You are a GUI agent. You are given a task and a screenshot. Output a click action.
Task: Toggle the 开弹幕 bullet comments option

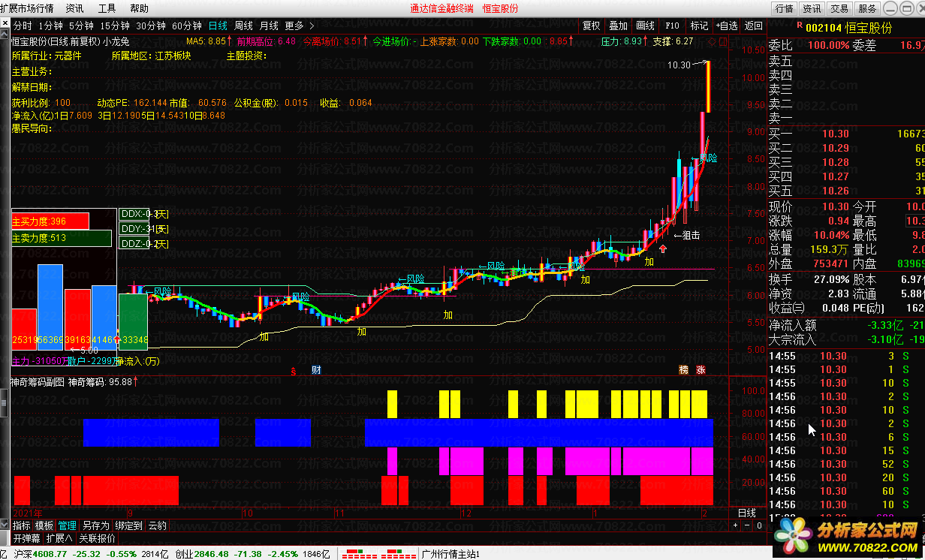coord(26,538)
